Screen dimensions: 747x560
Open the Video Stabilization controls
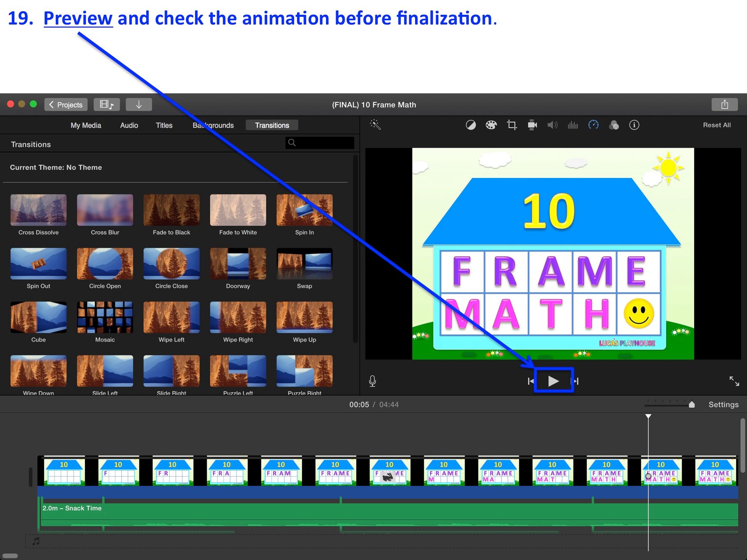click(532, 125)
